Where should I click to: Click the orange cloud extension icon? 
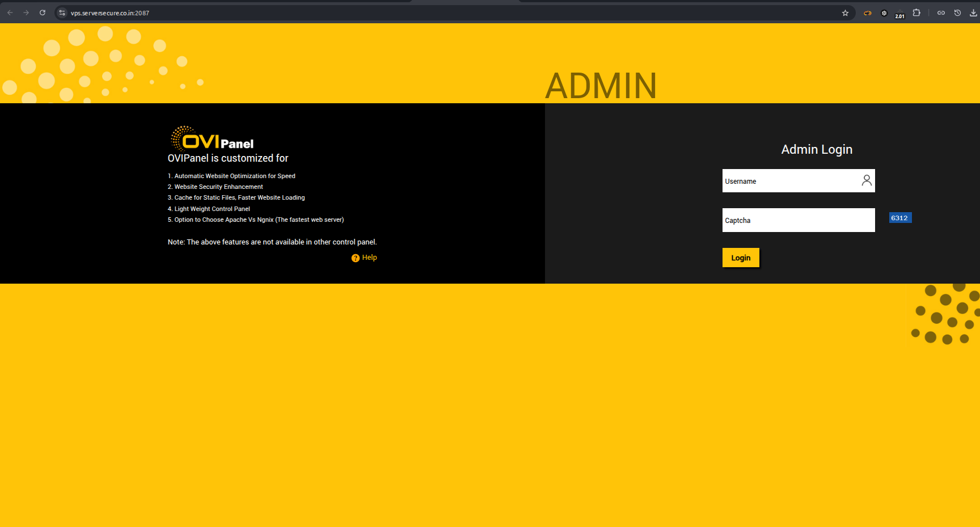click(867, 12)
